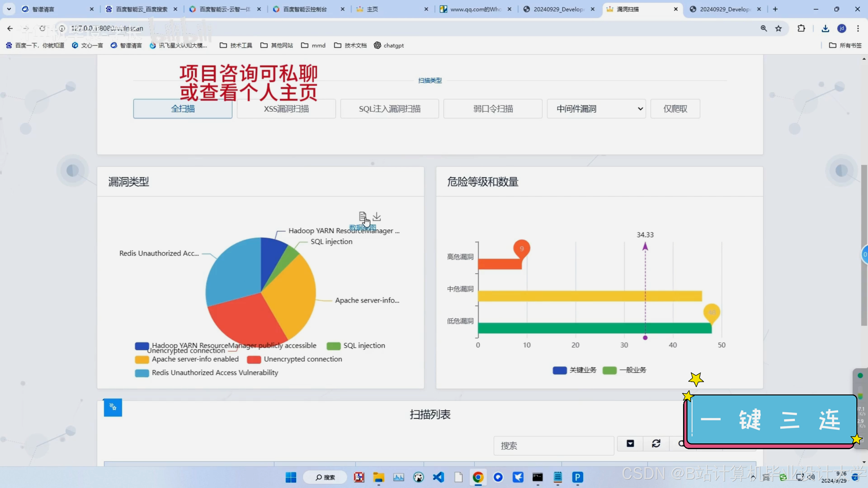Expand the 中间件漏洞 dropdown
The image size is (868, 488).
click(x=596, y=109)
